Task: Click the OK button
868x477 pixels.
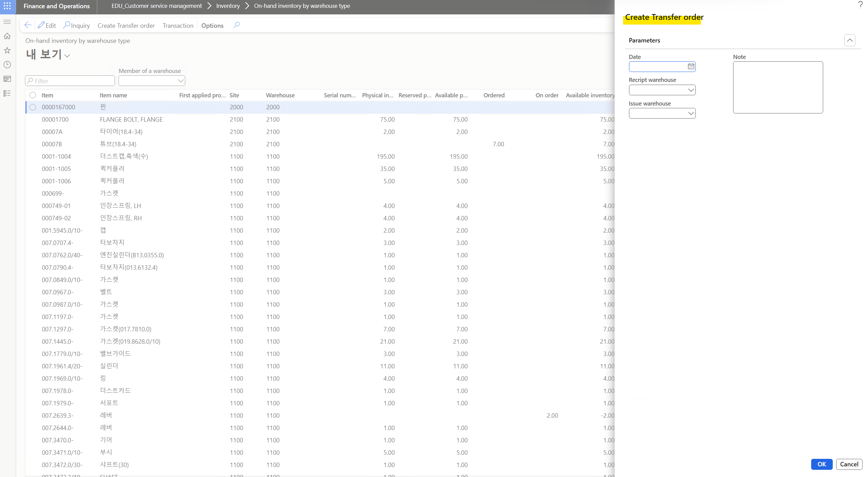Action: 821,464
